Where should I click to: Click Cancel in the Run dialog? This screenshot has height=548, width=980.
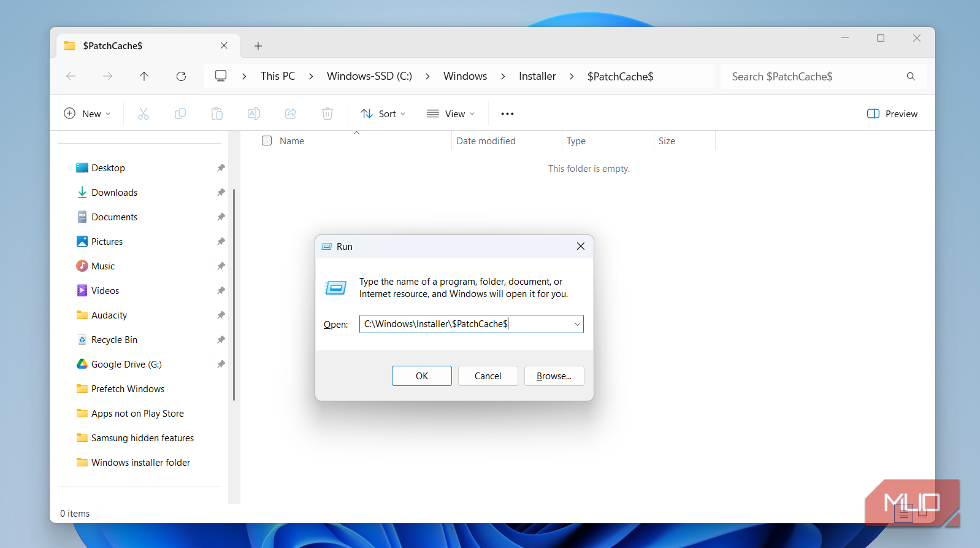point(488,376)
